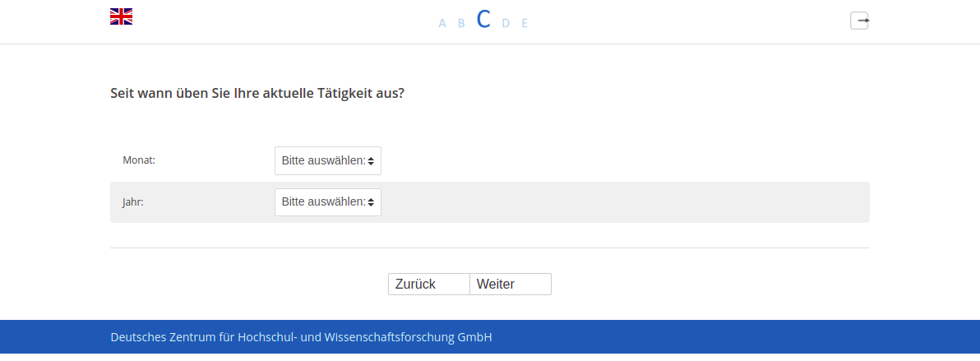Click the question text about aktuelle Tätigkeit
This screenshot has width=980, height=361.
click(257, 94)
